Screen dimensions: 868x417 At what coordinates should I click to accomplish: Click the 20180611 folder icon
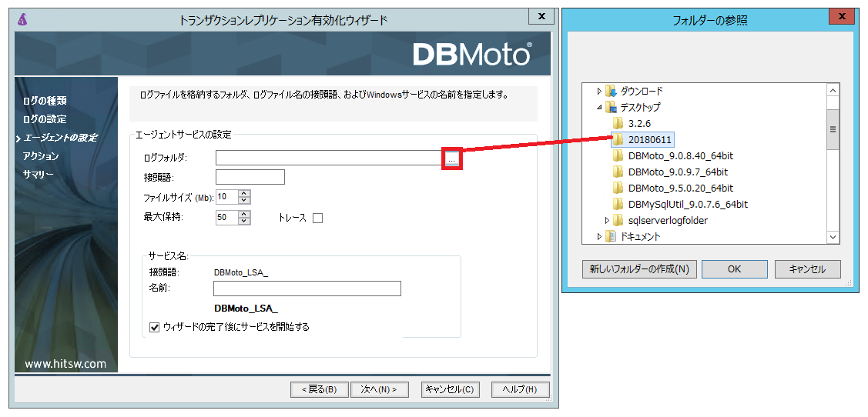618,139
